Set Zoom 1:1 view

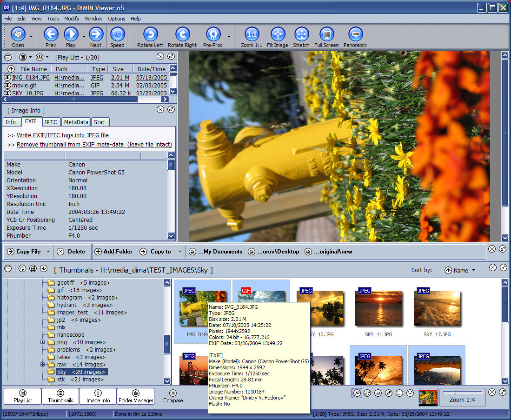tap(252, 34)
